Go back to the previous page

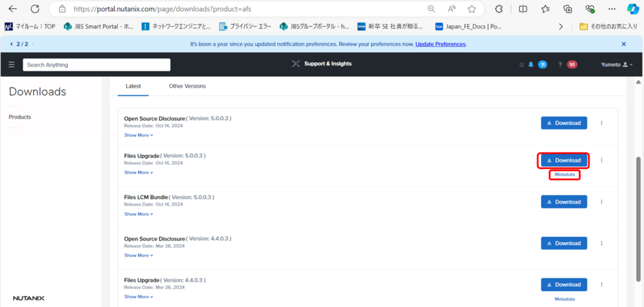coord(13,9)
